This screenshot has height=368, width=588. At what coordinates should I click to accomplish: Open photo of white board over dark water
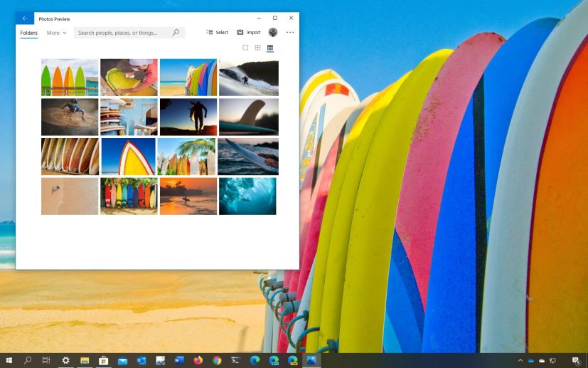(x=248, y=157)
